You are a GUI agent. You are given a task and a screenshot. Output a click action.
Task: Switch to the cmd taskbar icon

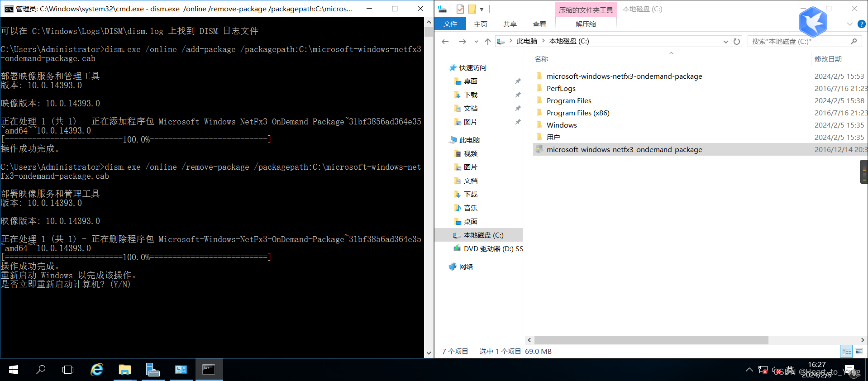point(209,370)
